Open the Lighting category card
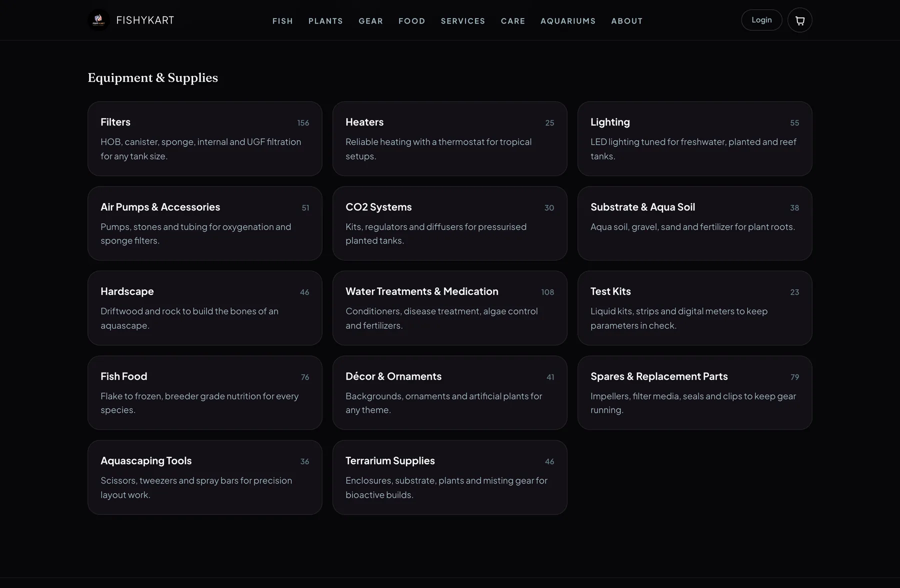The image size is (900, 588). click(695, 138)
